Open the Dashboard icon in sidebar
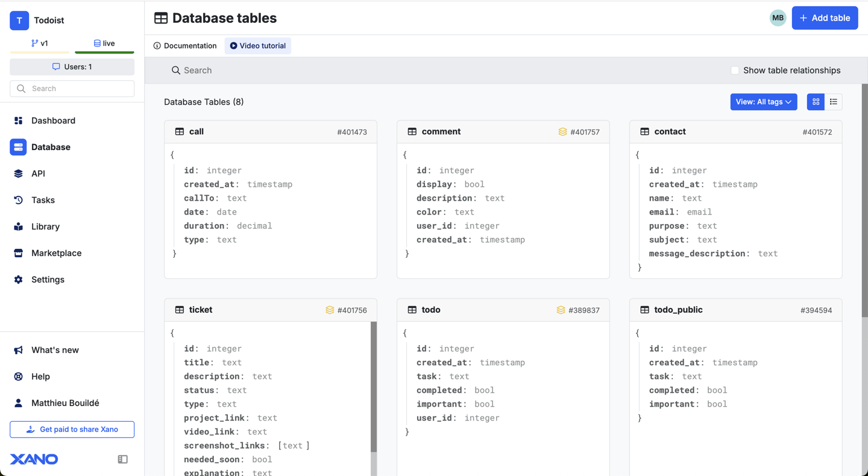This screenshot has height=476, width=868. 18,121
